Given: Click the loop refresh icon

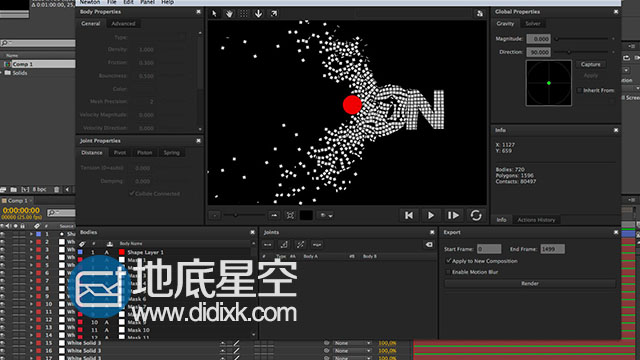Looking at the screenshot, I should click(x=476, y=215).
